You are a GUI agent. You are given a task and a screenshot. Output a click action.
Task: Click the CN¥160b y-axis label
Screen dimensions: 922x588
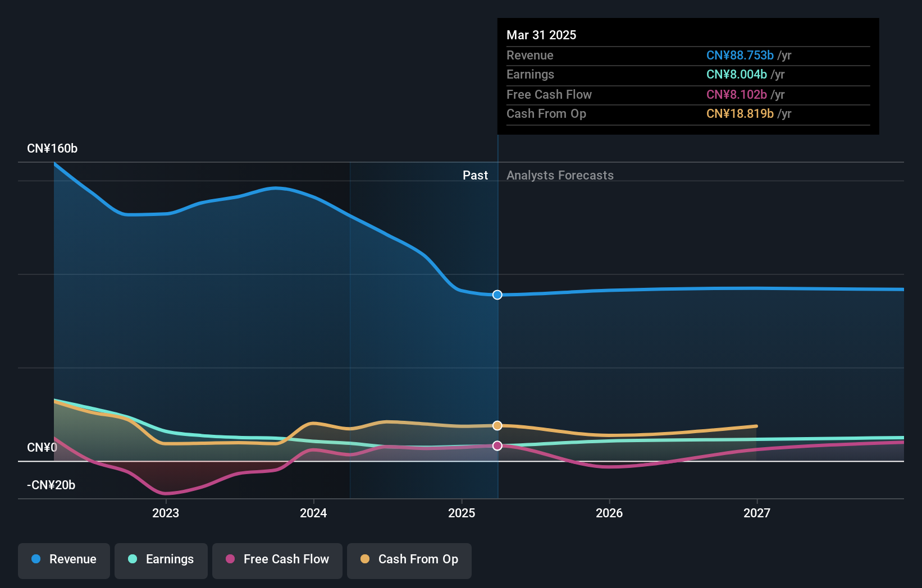52,149
